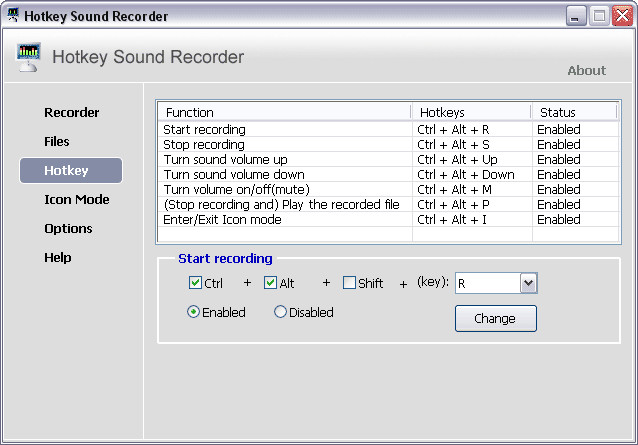Select the Hotkey sidebar item

pyautogui.click(x=71, y=170)
